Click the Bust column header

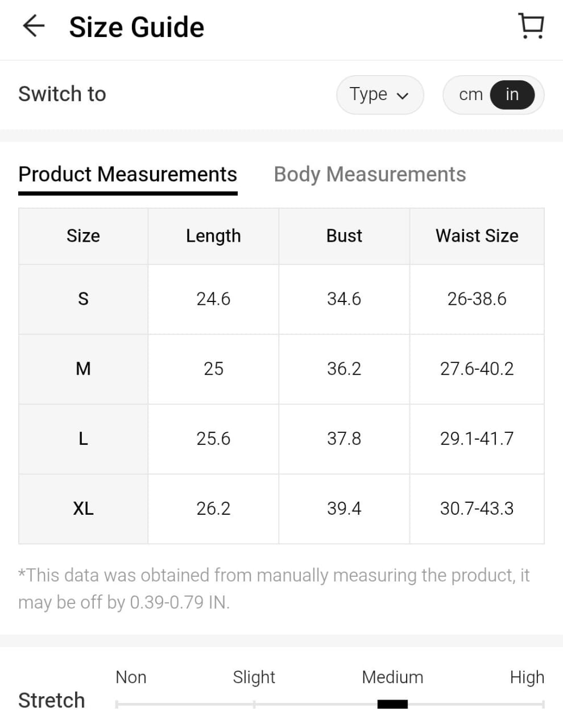pyautogui.click(x=344, y=235)
